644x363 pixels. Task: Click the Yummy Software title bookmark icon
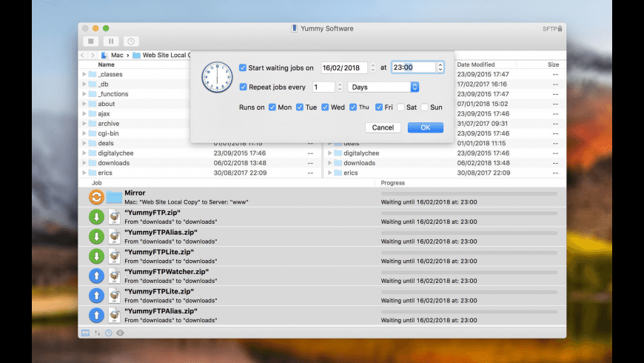pos(294,28)
